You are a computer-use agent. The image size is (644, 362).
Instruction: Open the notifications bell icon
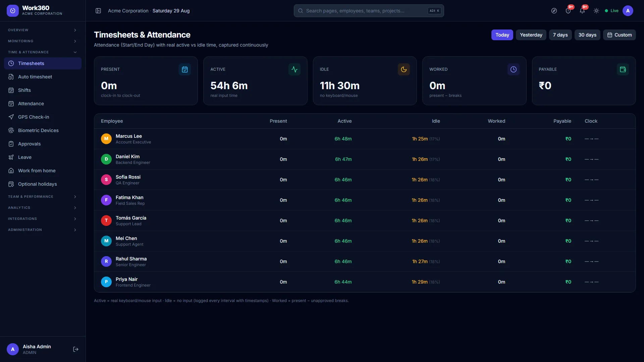pos(582,11)
